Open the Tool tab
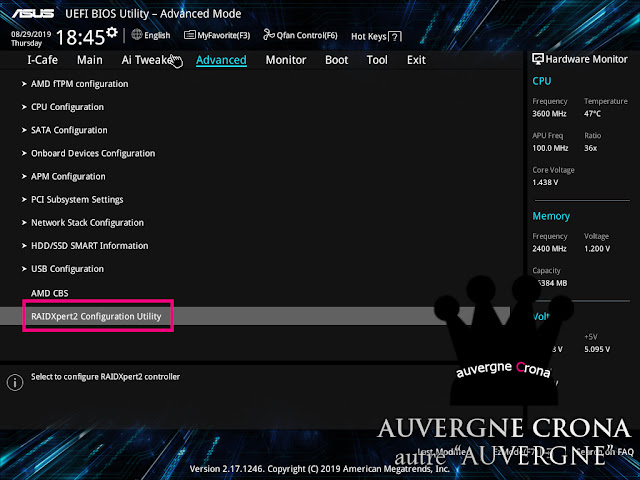The height and width of the screenshot is (480, 640). [377, 60]
